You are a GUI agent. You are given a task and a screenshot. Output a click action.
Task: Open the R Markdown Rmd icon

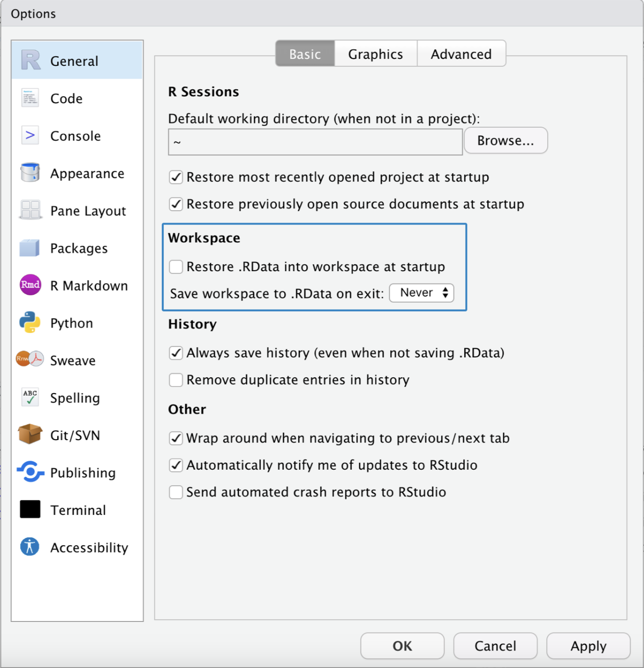pos(30,285)
